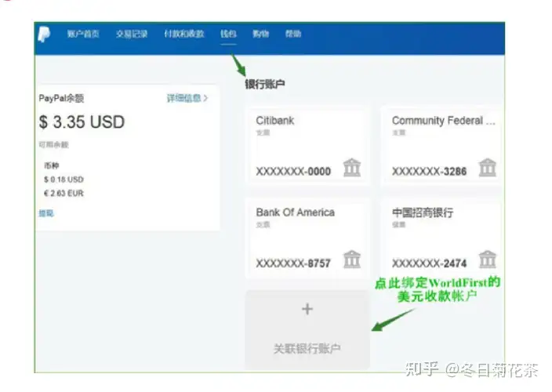
Task: Click the PayPal logo
Action: pos(45,34)
